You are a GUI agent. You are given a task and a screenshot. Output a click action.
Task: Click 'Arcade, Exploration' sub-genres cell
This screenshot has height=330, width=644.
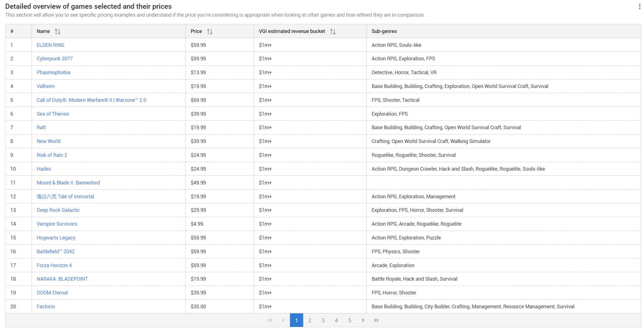(x=504, y=265)
